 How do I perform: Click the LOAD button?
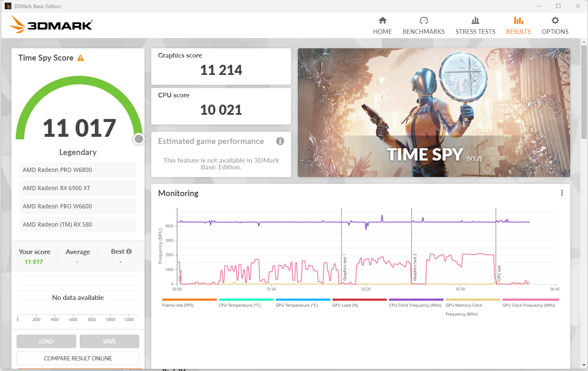click(46, 341)
